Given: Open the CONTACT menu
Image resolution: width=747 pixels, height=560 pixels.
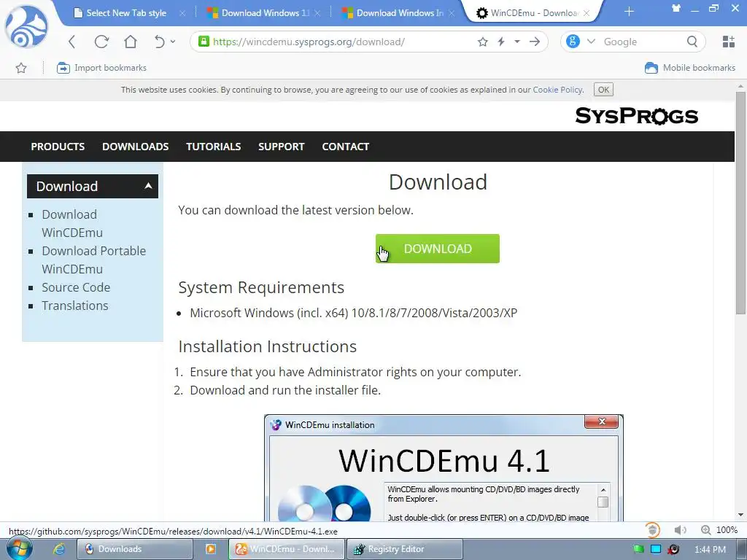Looking at the screenshot, I should (x=345, y=147).
